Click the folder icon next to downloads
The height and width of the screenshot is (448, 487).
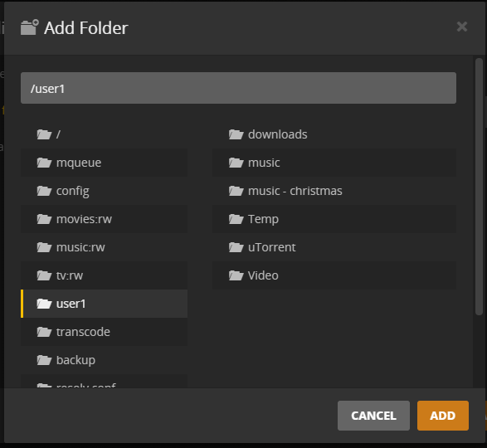tap(236, 134)
